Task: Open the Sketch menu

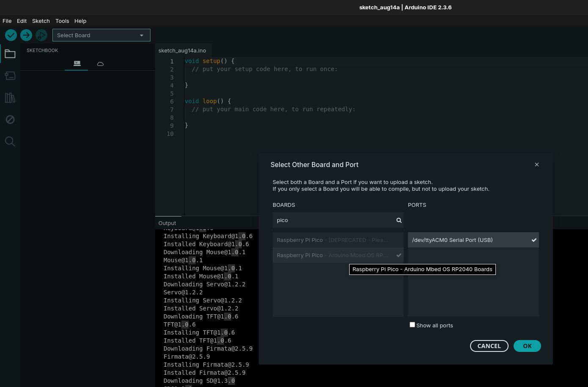Action: pos(41,21)
